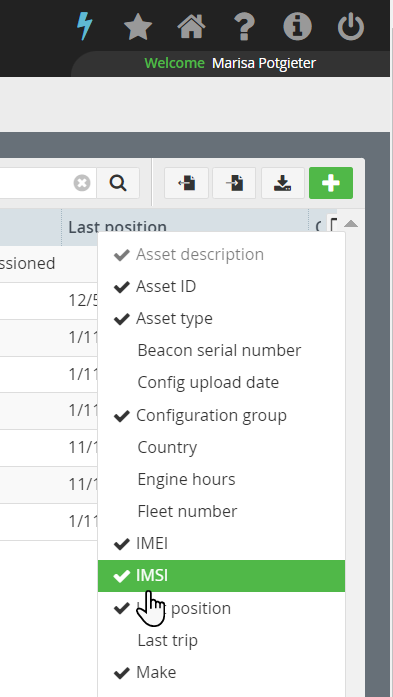Image resolution: width=393 pixels, height=697 pixels.
Task: Clear the search field with x icon
Action: (82, 183)
